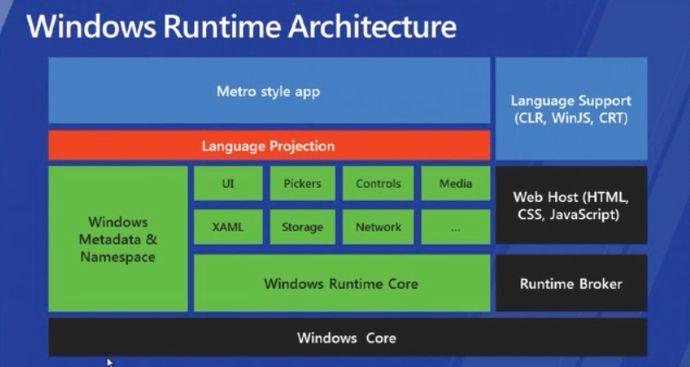Select the Windows Runtime Core block
Screen dimensions: 690x367
click(342, 283)
